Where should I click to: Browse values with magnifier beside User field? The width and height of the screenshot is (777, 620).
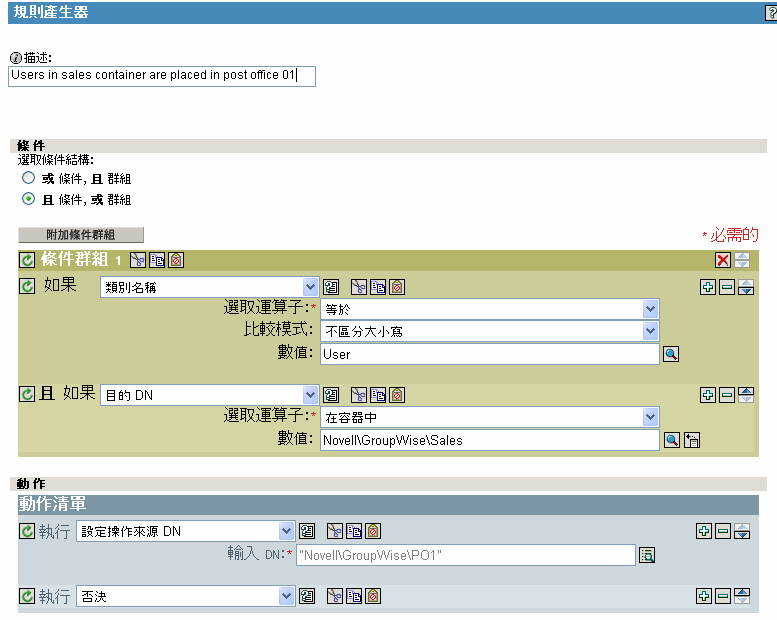pos(671,354)
